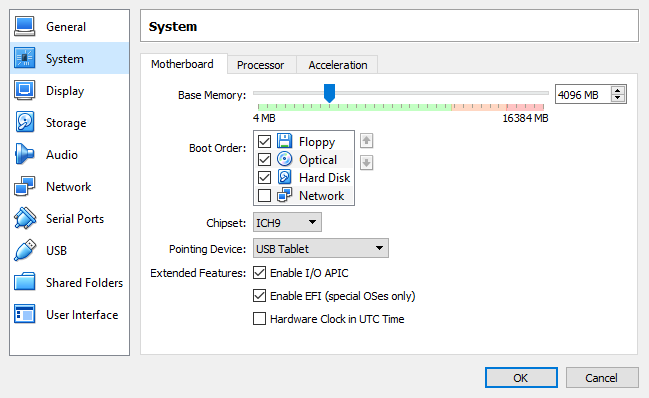Viewport: 649px width, 398px height.
Task: Select the Display monitor icon
Action: [24, 91]
